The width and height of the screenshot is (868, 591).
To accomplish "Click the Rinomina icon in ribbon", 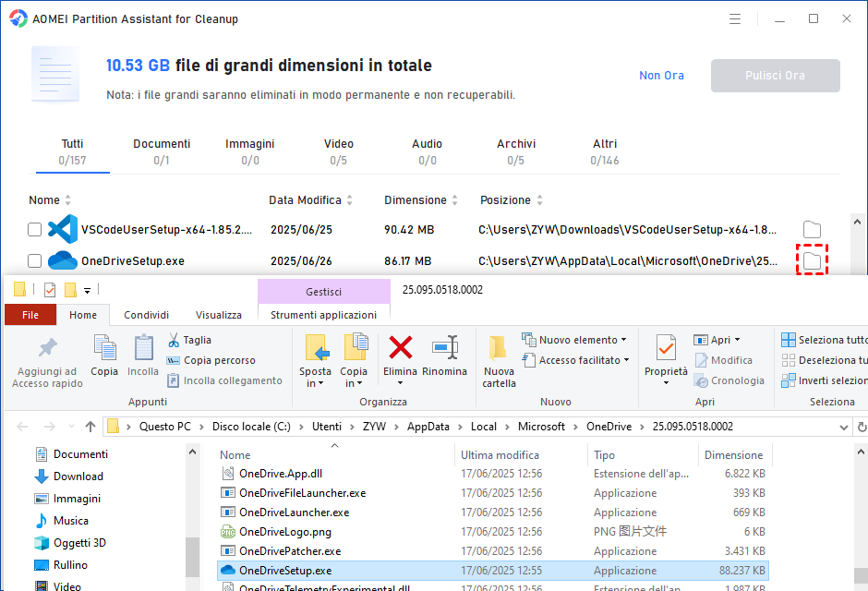I will [444, 347].
